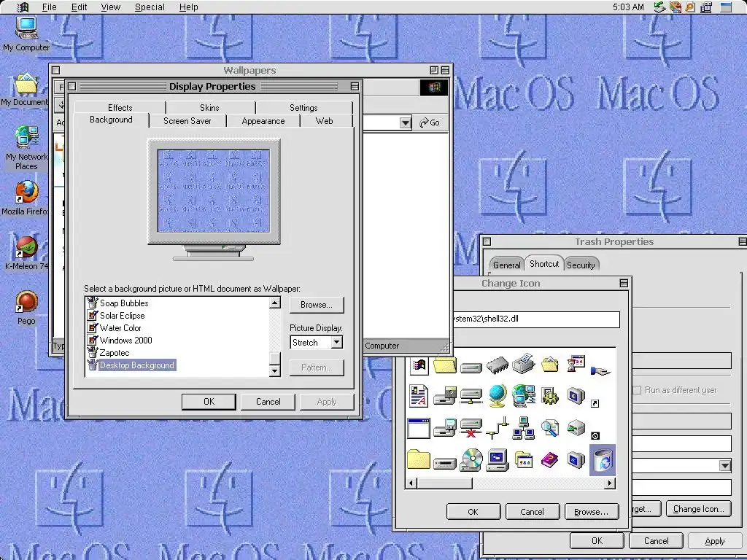Screen dimensions: 747x560
Task: Switch to the Appearance tab
Action: point(263,121)
